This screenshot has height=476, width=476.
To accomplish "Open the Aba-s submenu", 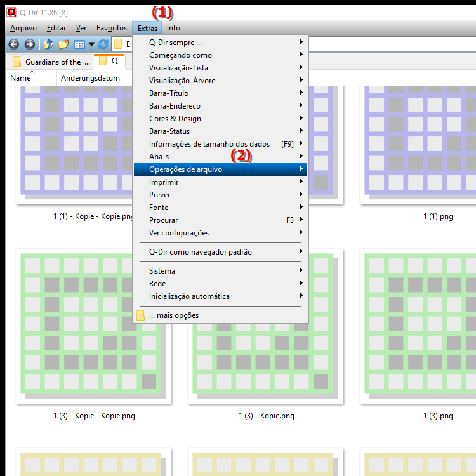I will [x=220, y=157].
